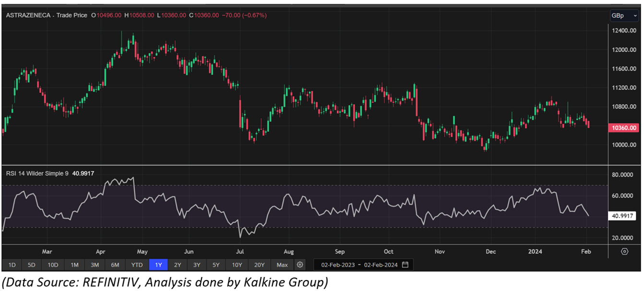Image resolution: width=644 pixels, height=291 pixels.
Task: Click the 11200.00 price axis label
Action: click(x=624, y=88)
